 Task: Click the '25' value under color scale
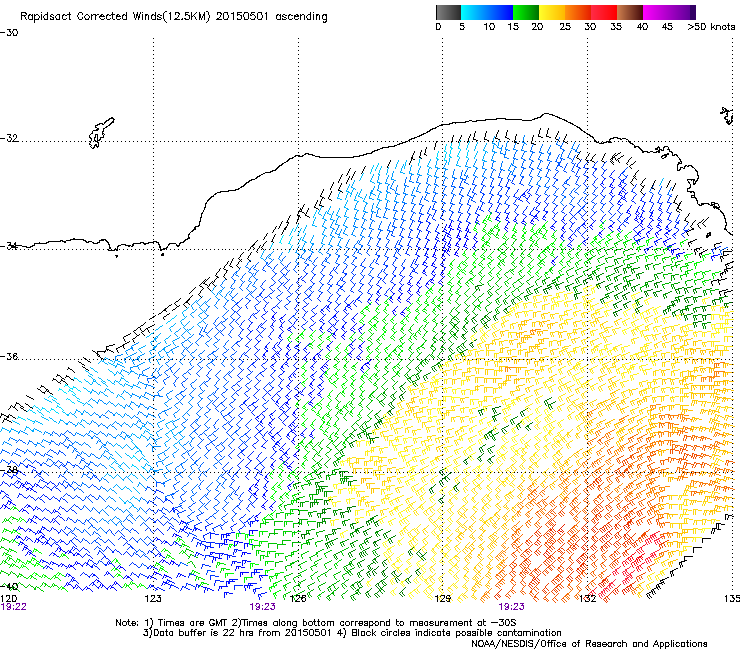(x=565, y=27)
